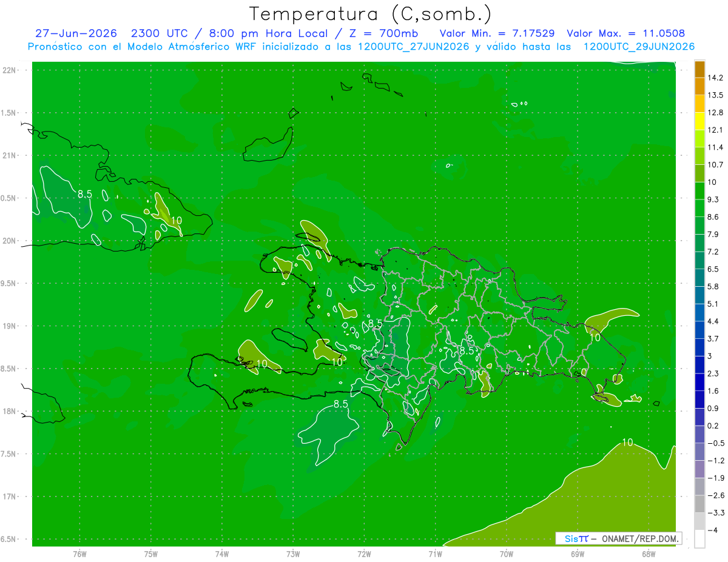Click the 10 contour label in the southeast ocean
The image size is (728, 562).
(x=627, y=443)
